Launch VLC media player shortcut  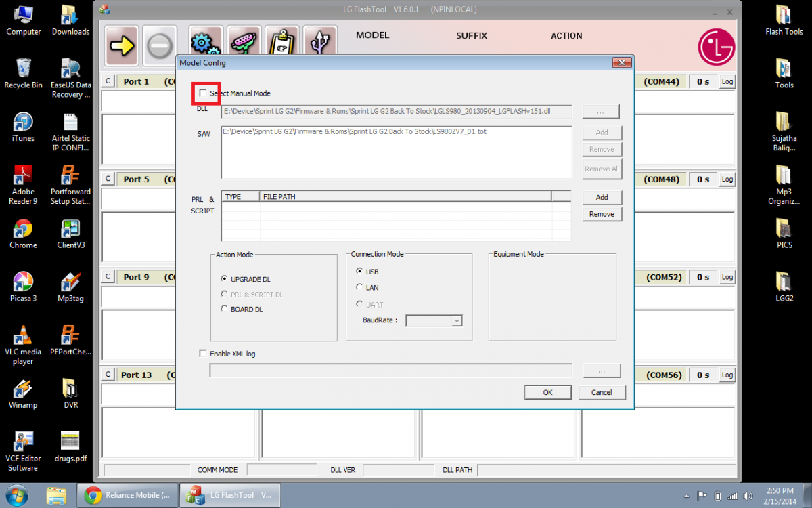[x=23, y=345]
